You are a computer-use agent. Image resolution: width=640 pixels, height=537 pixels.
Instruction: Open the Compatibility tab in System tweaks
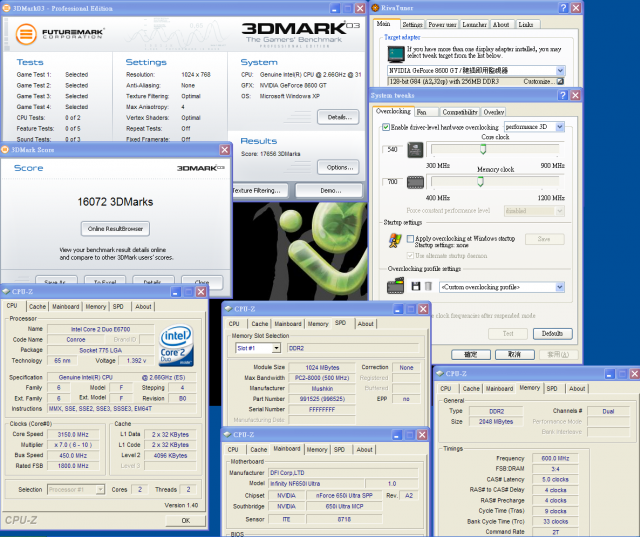(x=460, y=112)
